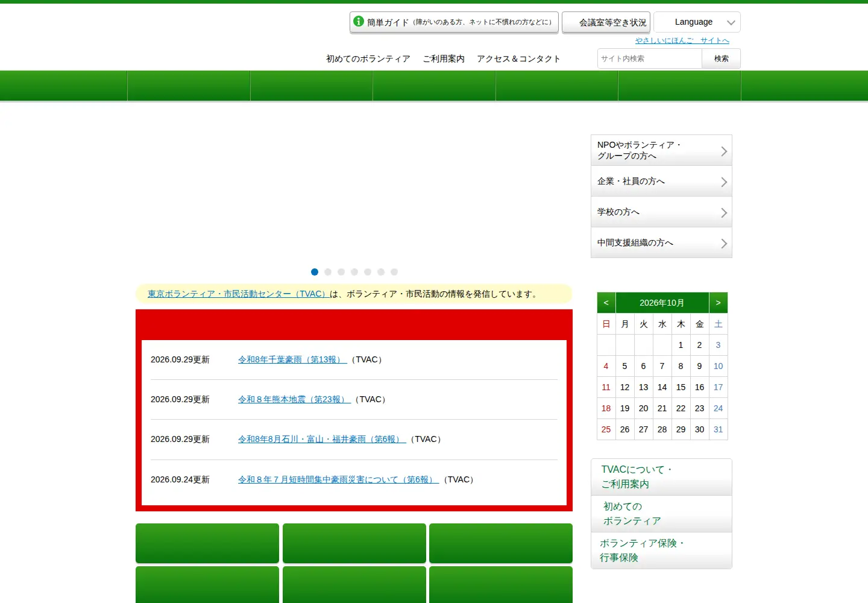
Task: Go to previous month in calendar
Action: [x=606, y=303]
